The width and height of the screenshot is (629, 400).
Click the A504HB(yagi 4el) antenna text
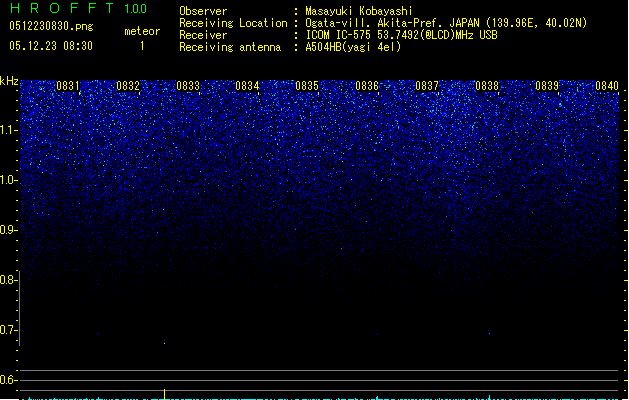coord(353,47)
